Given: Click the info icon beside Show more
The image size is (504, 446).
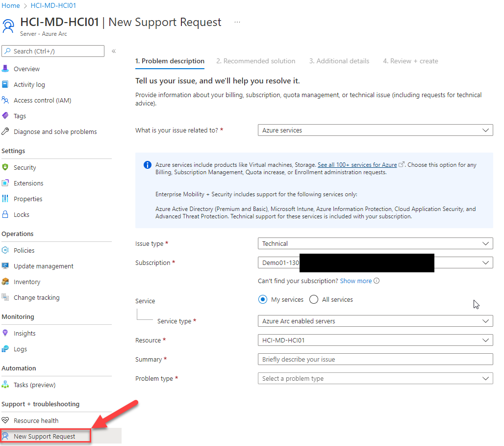Looking at the screenshot, I should 377,281.
